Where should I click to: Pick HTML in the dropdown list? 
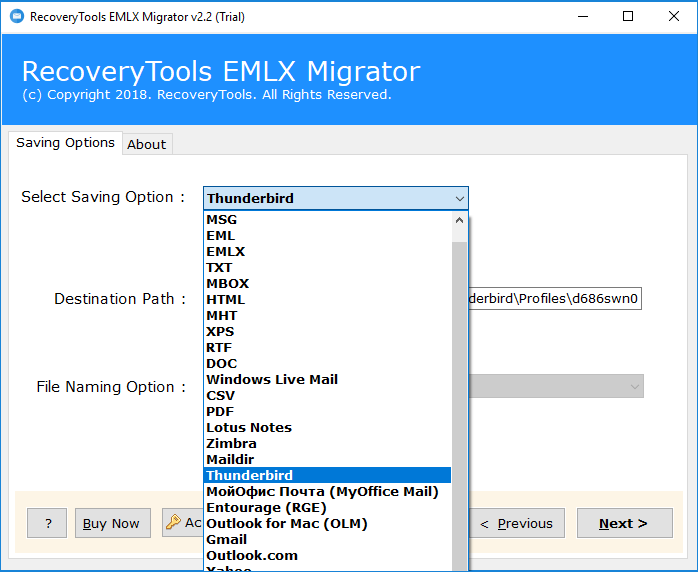[328, 300]
